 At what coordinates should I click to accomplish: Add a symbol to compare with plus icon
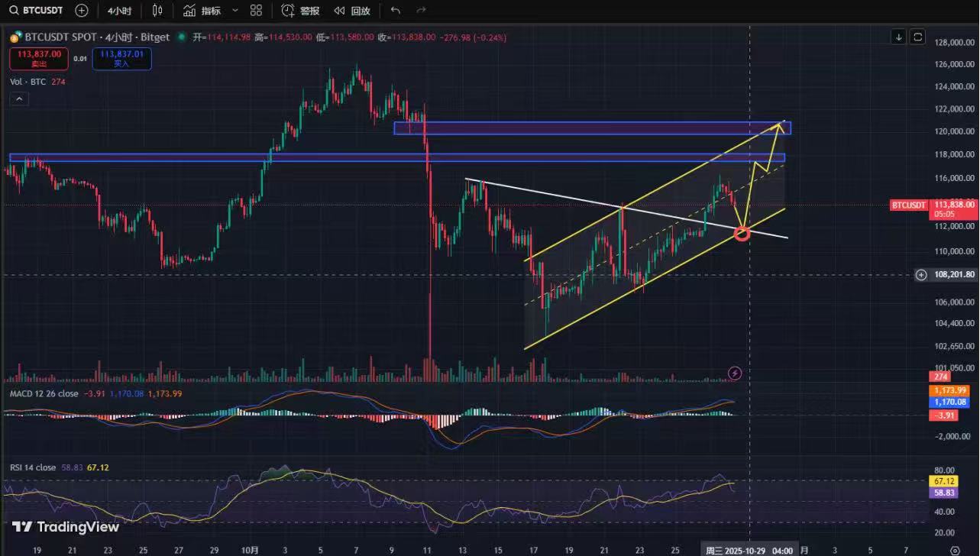pyautogui.click(x=82, y=11)
